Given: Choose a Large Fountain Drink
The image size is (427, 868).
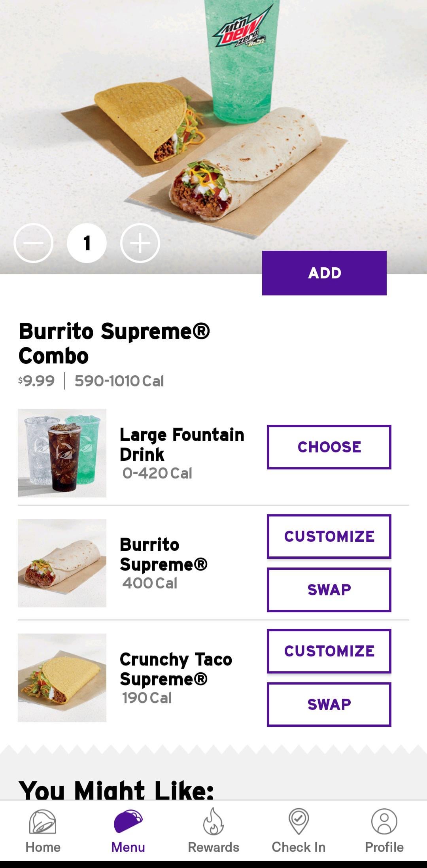Looking at the screenshot, I should pos(329,447).
